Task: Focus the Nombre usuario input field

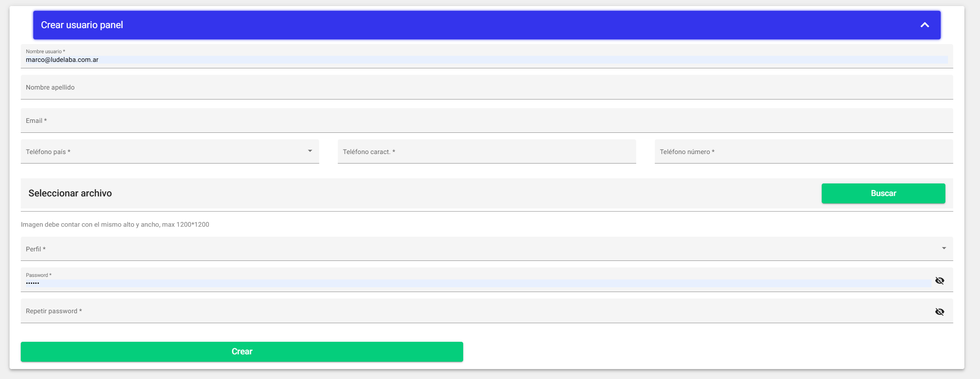Action: (487, 56)
